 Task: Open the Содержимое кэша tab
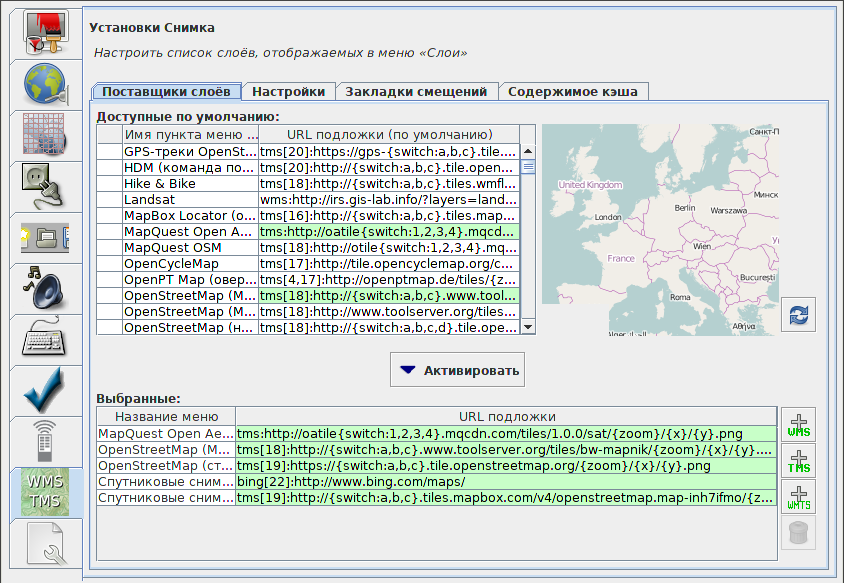[x=573, y=92]
